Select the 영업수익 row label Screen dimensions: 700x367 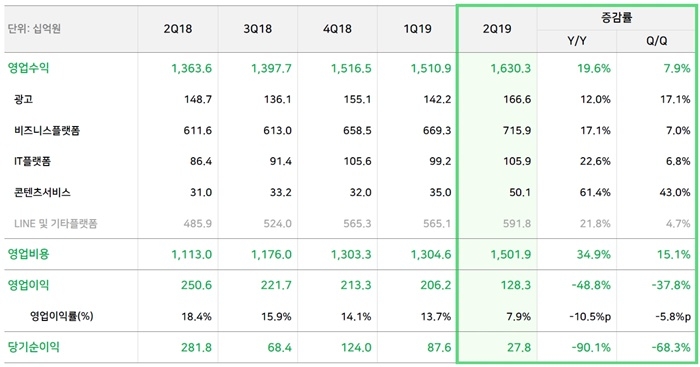pyautogui.click(x=29, y=68)
